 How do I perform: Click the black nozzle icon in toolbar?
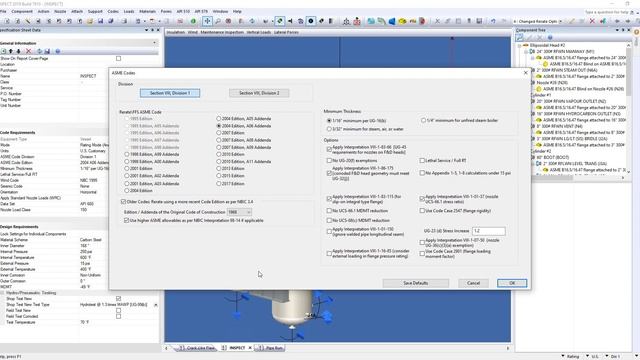point(290,21)
